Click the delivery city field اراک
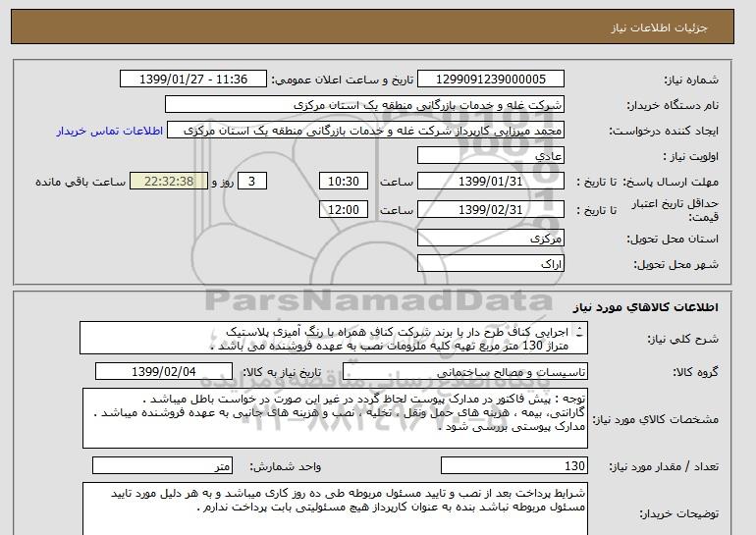The width and height of the screenshot is (756, 535). [491, 264]
